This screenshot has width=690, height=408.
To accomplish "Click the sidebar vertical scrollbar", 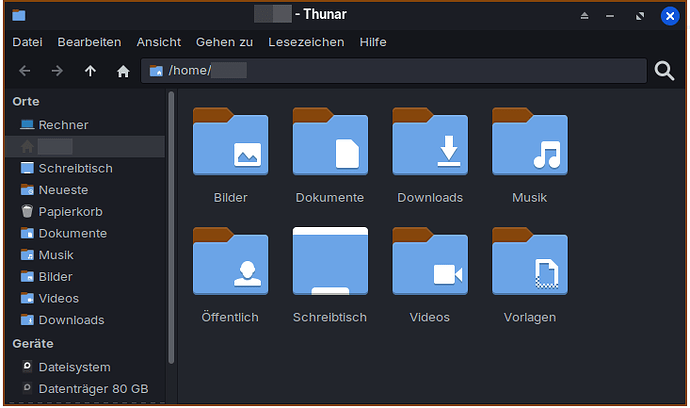I will [x=171, y=228].
